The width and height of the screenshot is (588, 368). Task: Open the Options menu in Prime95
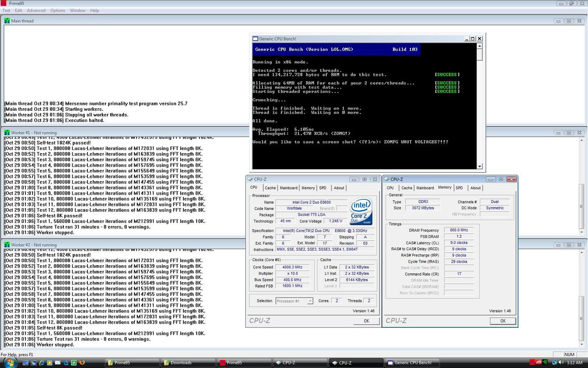[58, 10]
